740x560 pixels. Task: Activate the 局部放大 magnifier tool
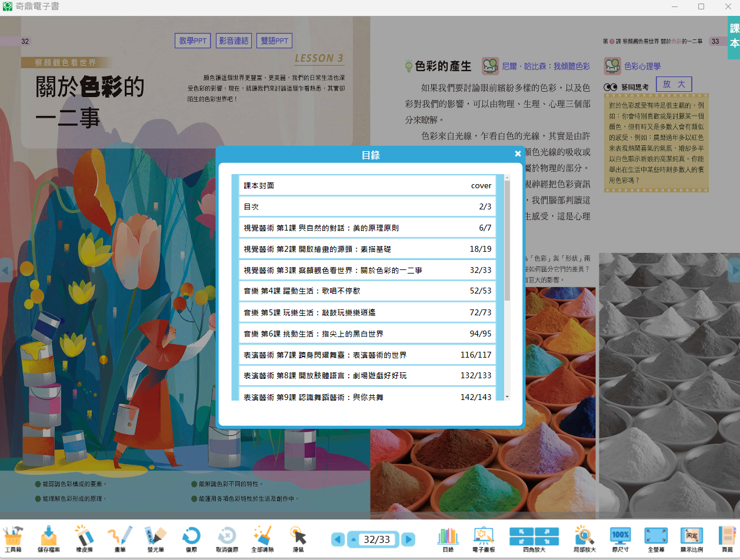tap(585, 538)
